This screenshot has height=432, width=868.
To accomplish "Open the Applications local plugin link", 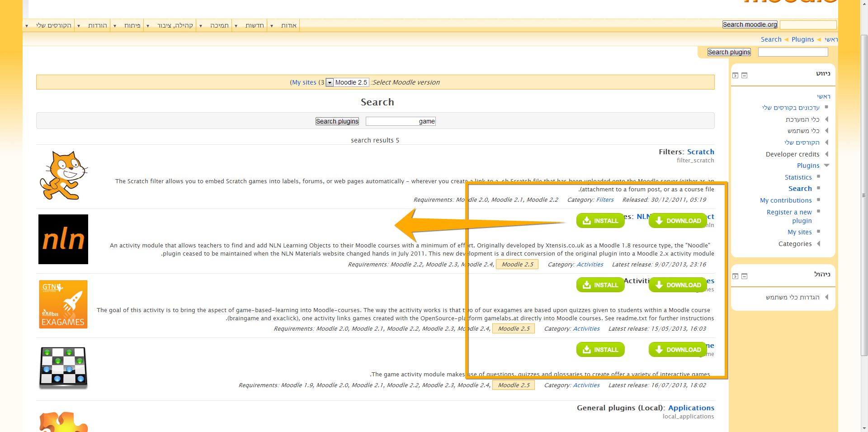I will [x=691, y=408].
